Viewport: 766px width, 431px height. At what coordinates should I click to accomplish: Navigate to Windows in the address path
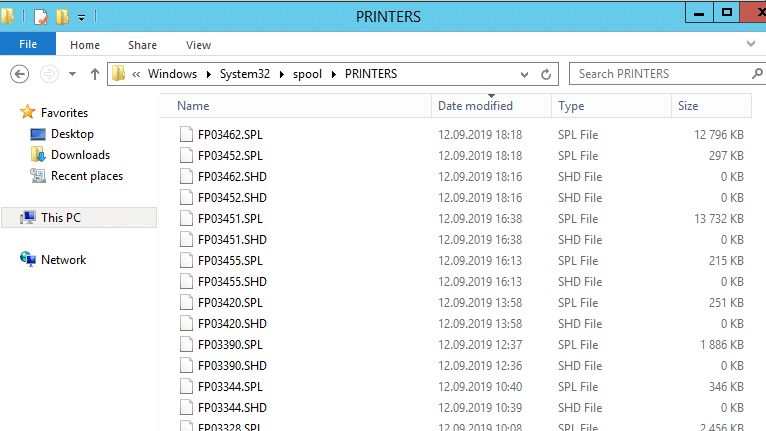(x=172, y=74)
